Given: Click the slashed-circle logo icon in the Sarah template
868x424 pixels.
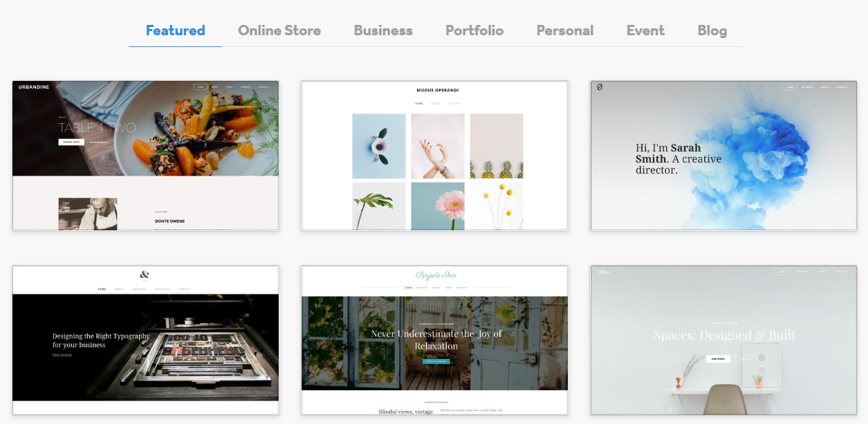Looking at the screenshot, I should point(600,86).
